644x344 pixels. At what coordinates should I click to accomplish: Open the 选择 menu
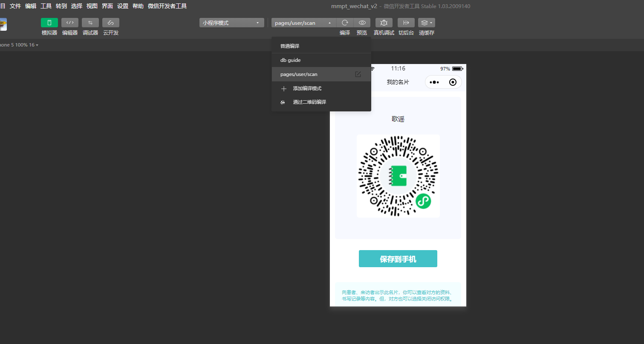77,6
